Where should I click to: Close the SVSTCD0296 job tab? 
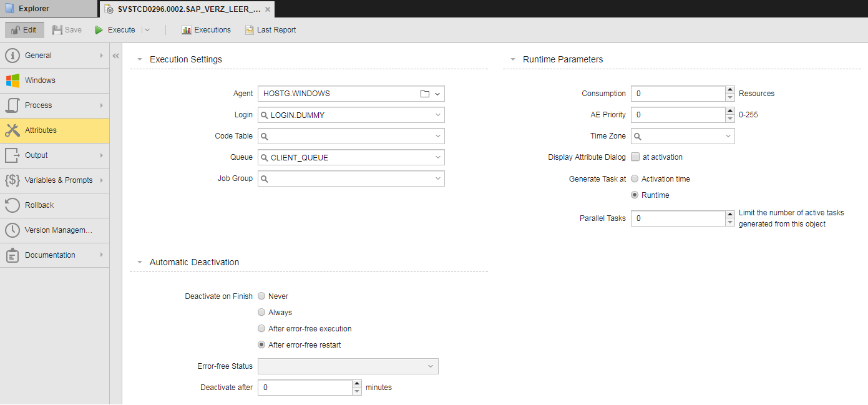(267, 9)
